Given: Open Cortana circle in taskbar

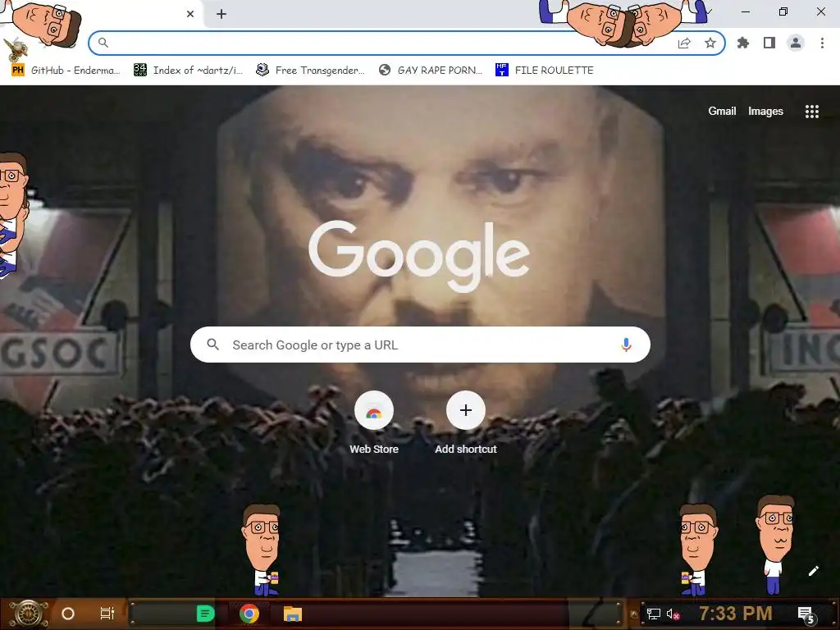Looking at the screenshot, I should point(68,614).
